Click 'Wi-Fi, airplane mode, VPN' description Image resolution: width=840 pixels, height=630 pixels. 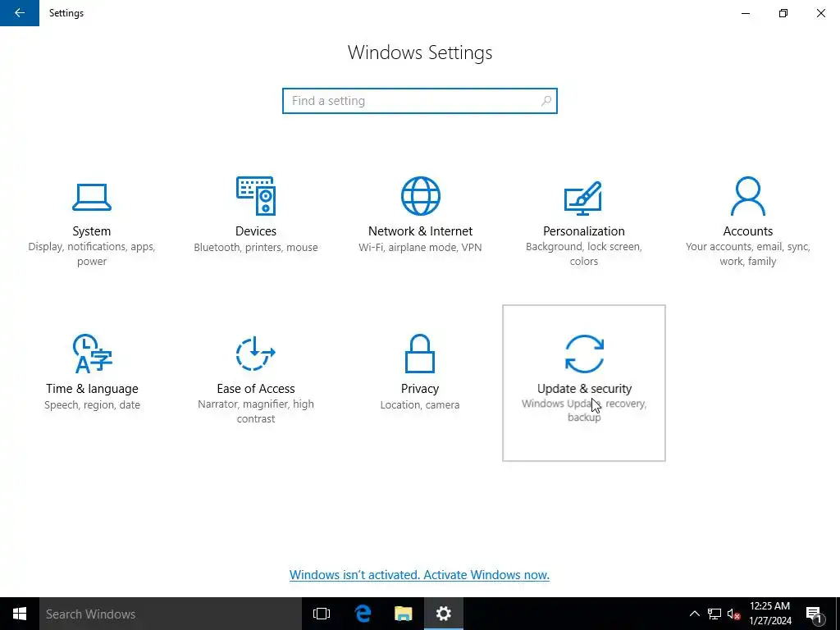tap(420, 247)
